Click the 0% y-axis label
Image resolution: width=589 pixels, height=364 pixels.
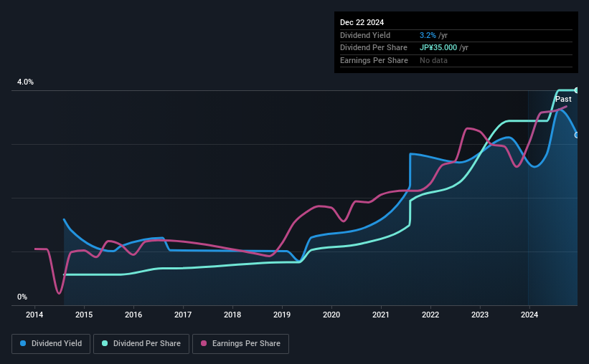click(22, 297)
